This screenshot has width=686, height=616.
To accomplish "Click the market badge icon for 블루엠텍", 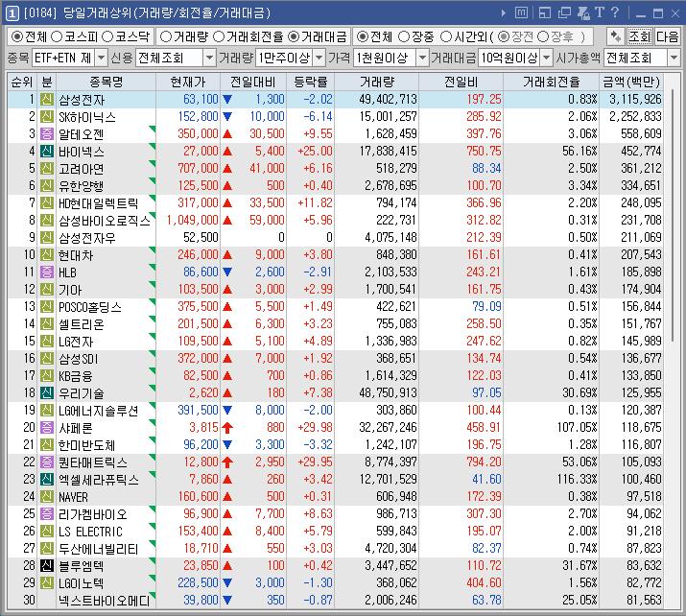I will (x=47, y=566).
